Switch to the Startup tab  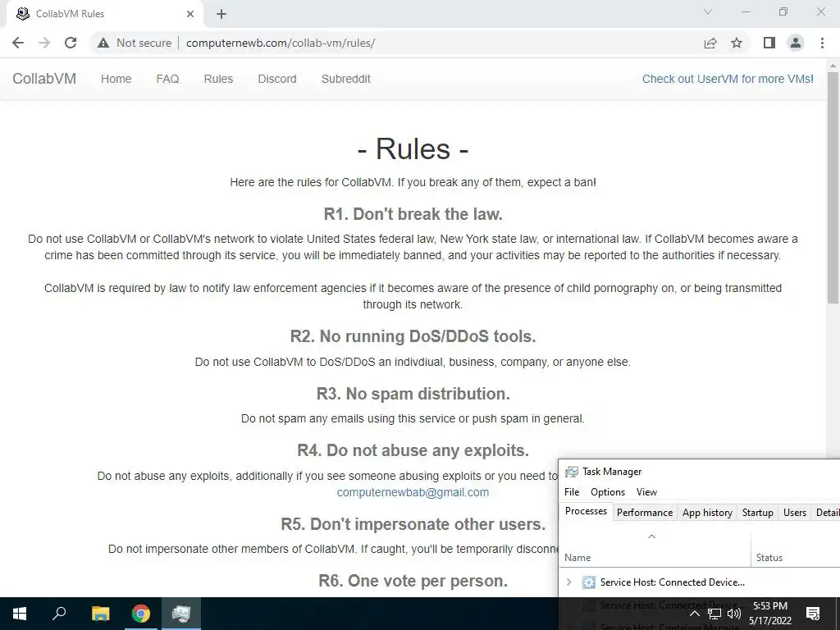click(x=757, y=513)
